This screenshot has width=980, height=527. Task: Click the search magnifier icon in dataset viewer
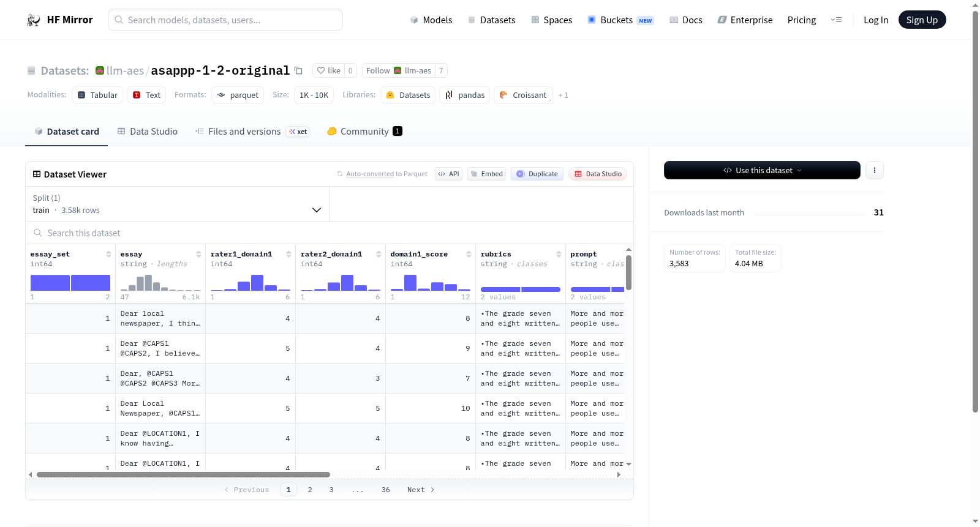tap(38, 233)
